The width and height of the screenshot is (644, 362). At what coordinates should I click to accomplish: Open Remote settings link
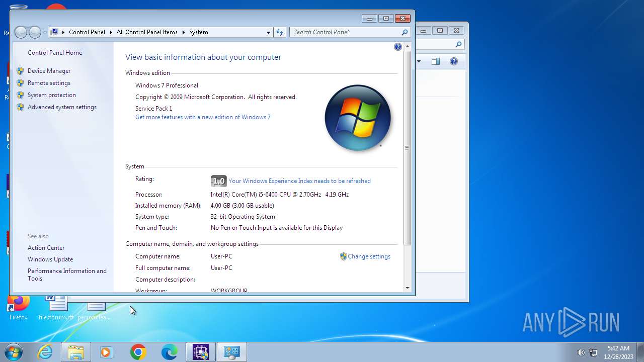click(x=49, y=83)
